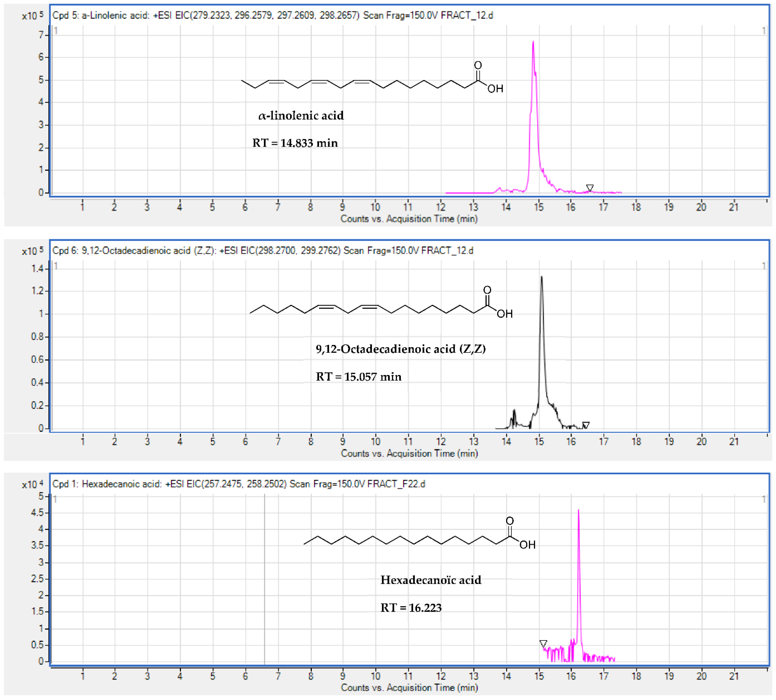Click the 'RT = 16.223' annotation
Image resolution: width=776 pixels, height=700 pixels.
[411, 608]
